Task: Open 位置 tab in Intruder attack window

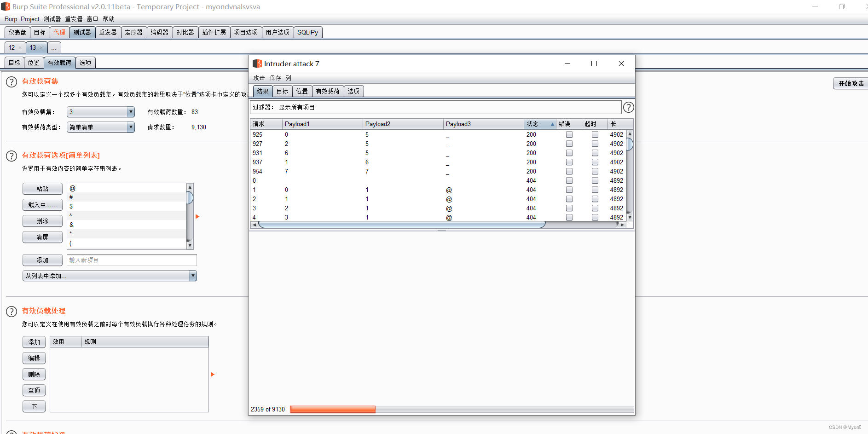Action: point(302,91)
